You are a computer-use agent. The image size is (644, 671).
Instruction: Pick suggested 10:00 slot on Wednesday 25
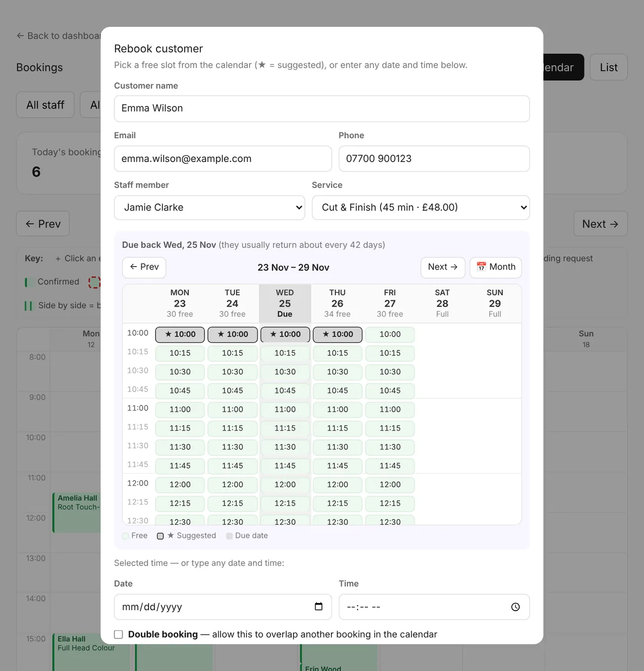click(285, 335)
